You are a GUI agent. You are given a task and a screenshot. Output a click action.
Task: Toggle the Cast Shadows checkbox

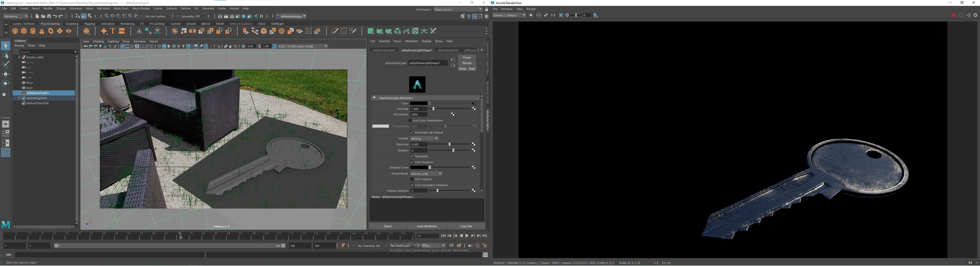[412, 162]
